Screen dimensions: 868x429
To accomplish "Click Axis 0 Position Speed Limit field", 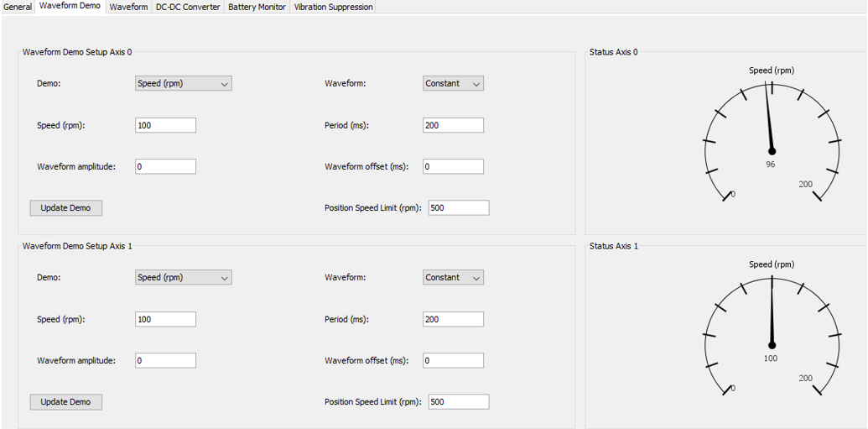I will [x=458, y=208].
